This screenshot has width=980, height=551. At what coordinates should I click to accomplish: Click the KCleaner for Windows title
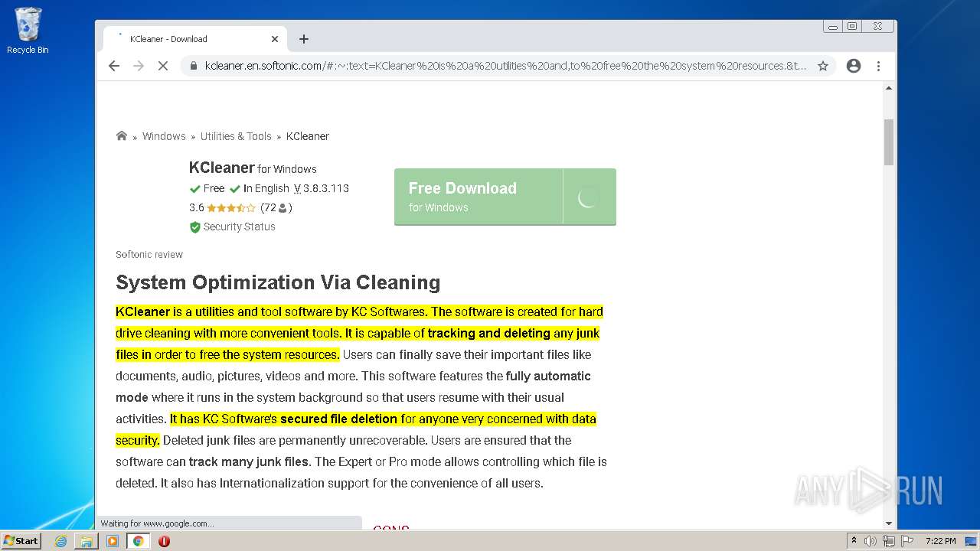(253, 168)
